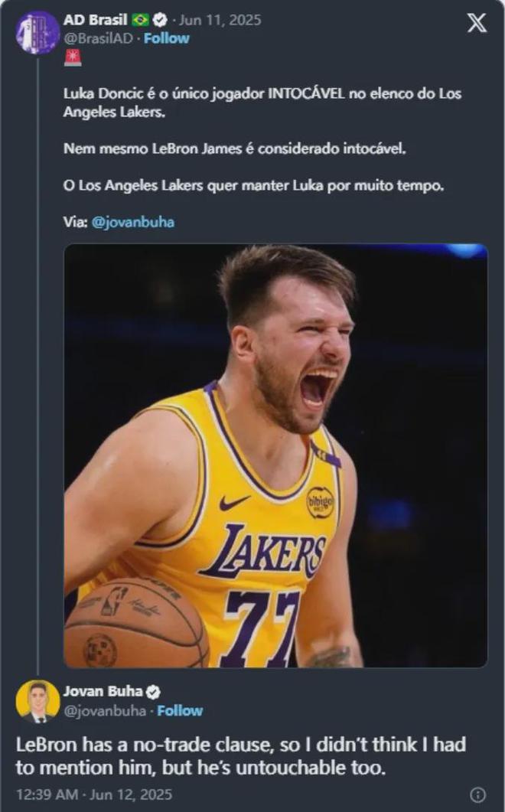The width and height of the screenshot is (505, 812).
Task: Open the Luka Doncic Lakers photo
Action: tap(275, 455)
